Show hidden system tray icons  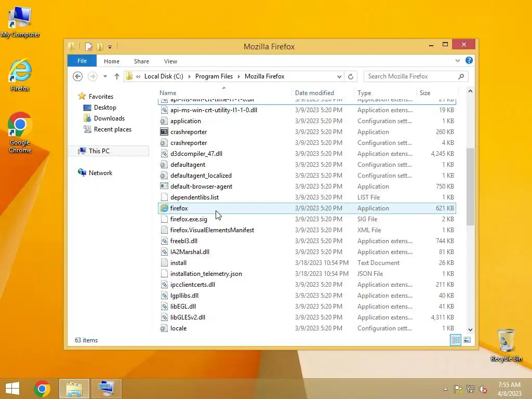[445, 389]
